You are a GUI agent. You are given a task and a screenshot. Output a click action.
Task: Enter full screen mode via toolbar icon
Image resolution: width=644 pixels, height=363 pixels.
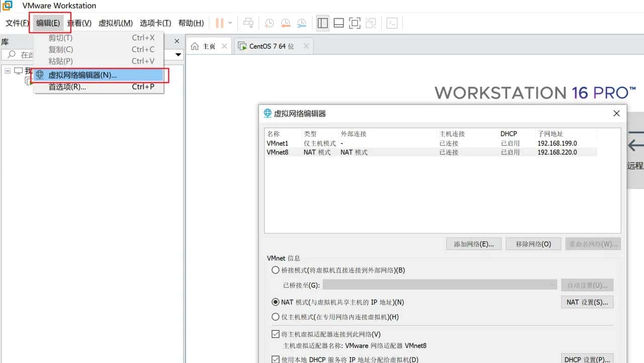click(x=355, y=23)
